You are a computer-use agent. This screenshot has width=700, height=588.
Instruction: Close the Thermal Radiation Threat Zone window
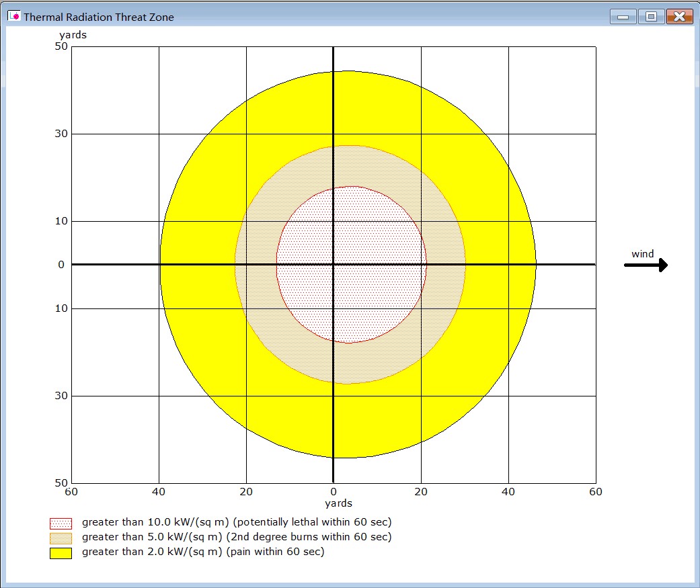pyautogui.click(x=679, y=17)
